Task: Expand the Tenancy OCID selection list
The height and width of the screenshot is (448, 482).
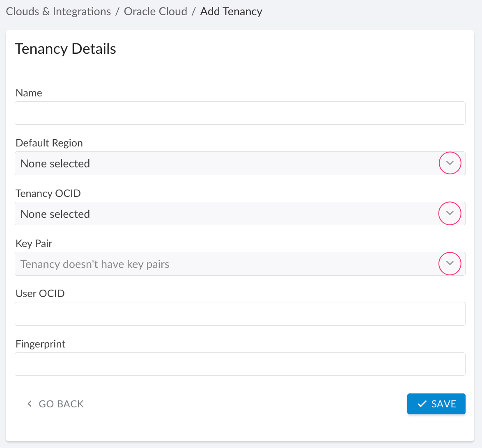Action: click(240, 213)
